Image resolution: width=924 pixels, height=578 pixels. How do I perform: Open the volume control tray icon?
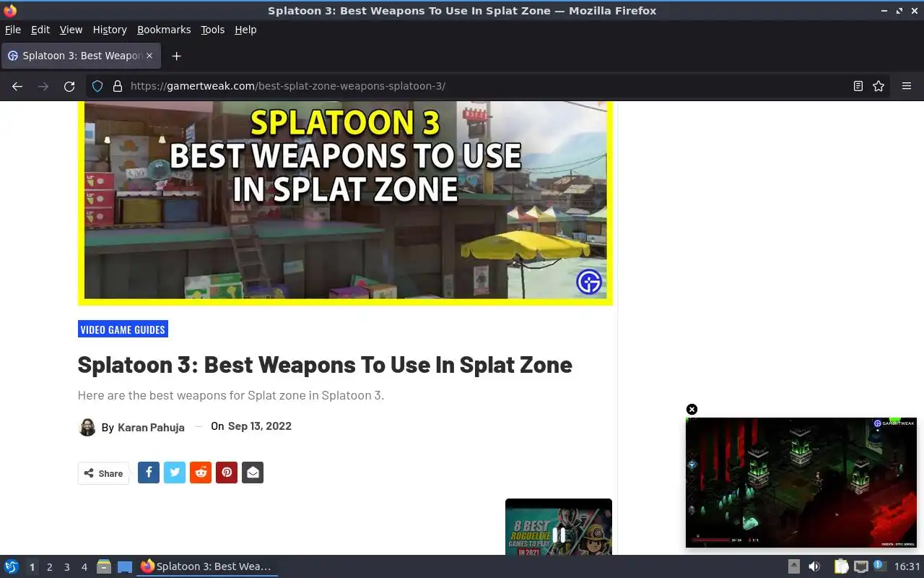click(814, 566)
